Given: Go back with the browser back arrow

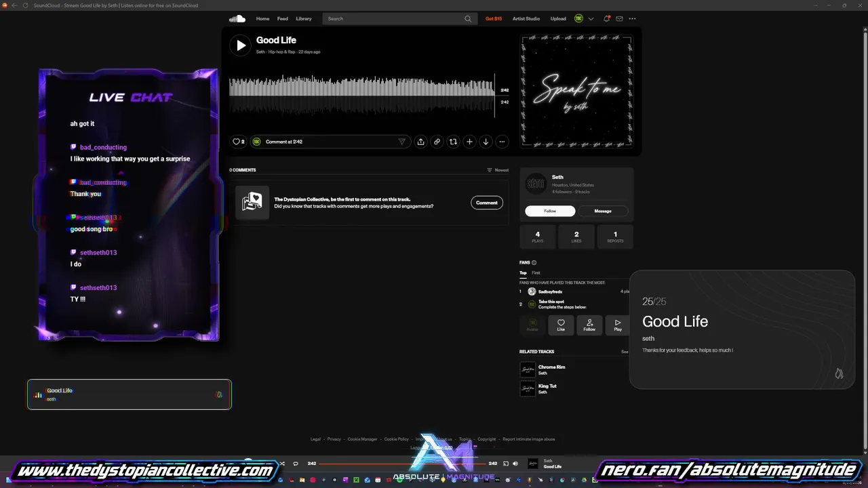Looking at the screenshot, I should pos(14,5).
